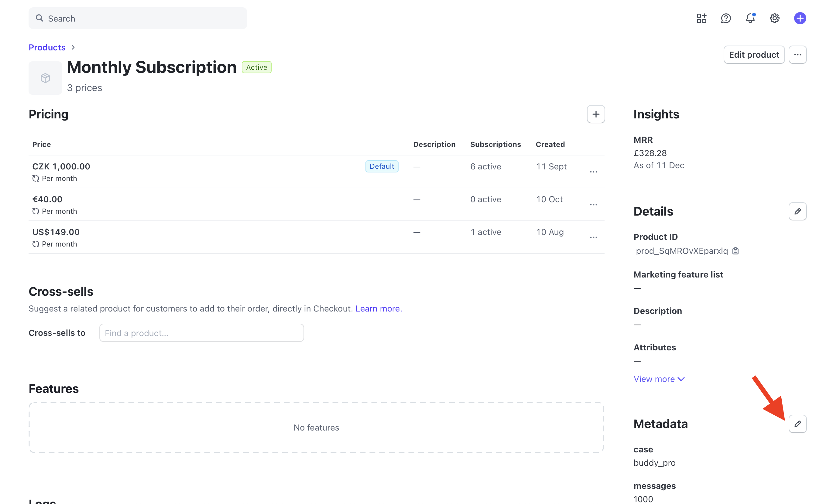Click the Find a product field
Screen dimensions: 833x504
tap(201, 333)
